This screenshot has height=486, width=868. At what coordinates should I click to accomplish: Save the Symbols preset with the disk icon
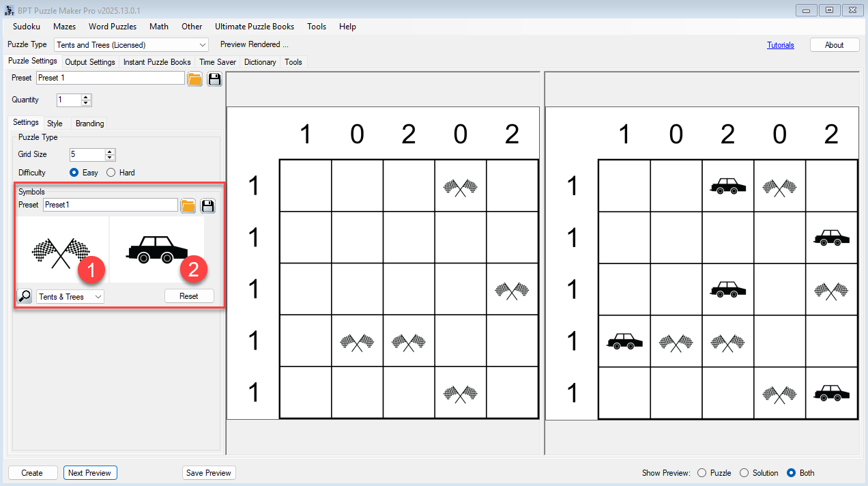[x=207, y=205]
